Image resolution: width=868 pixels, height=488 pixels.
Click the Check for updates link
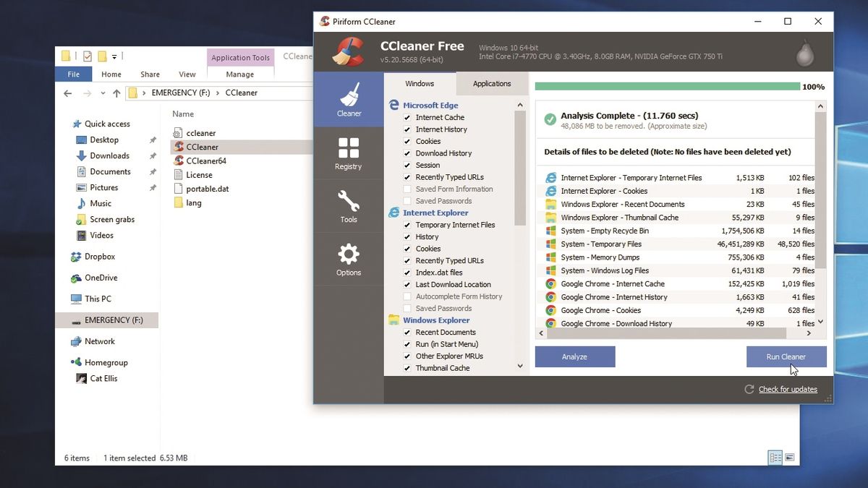pyautogui.click(x=788, y=389)
